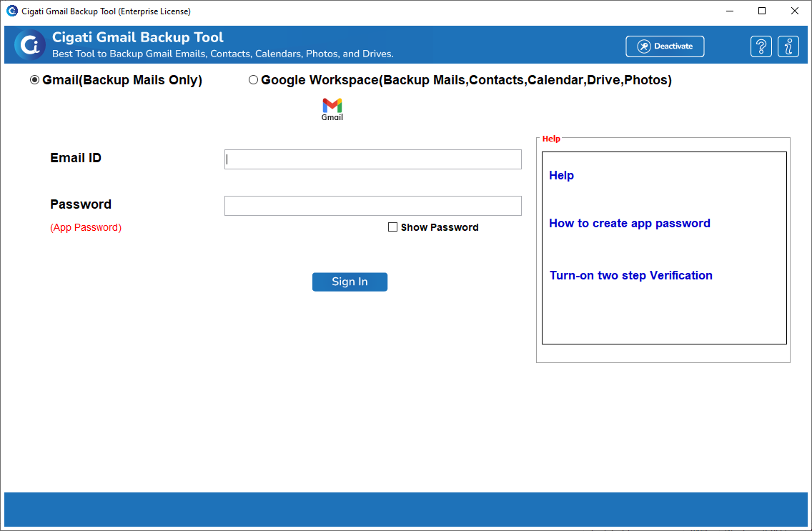
Task: Click the Cigati logo in header
Action: tap(29, 45)
